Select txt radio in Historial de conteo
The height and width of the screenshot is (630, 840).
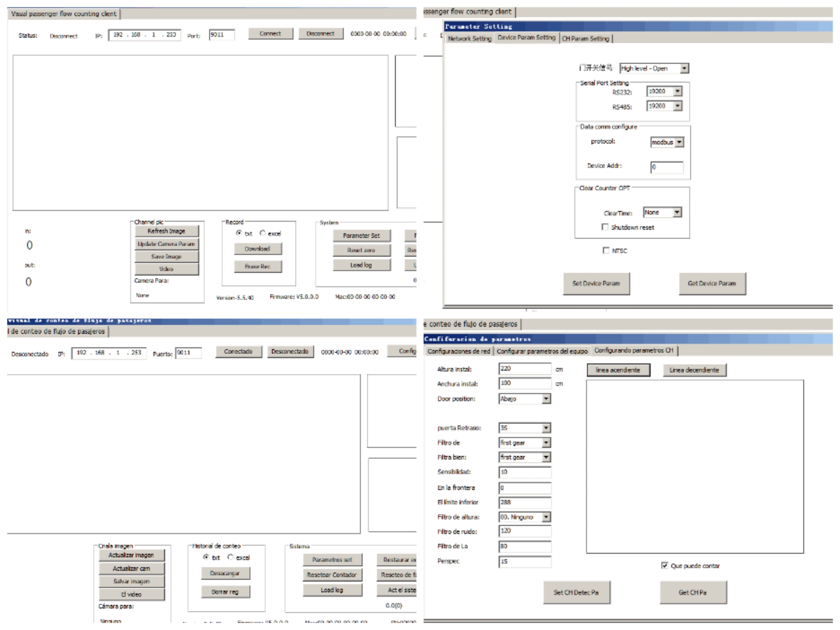[206, 557]
